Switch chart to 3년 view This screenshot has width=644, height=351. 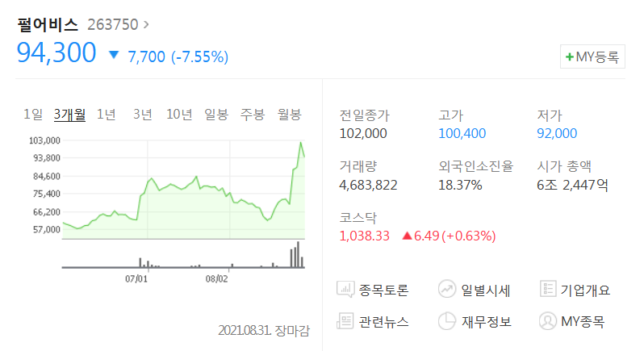(142, 115)
